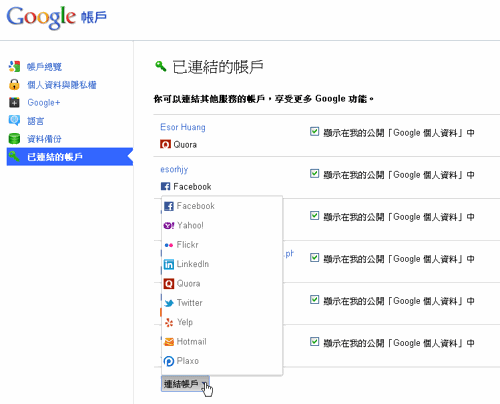Click the Facebook icon under esorhjy

165,186
